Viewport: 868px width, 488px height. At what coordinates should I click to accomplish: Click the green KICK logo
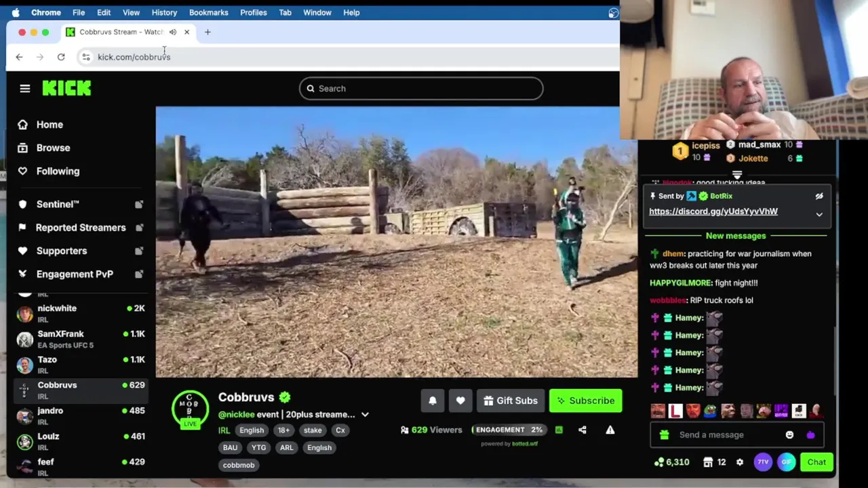point(66,88)
